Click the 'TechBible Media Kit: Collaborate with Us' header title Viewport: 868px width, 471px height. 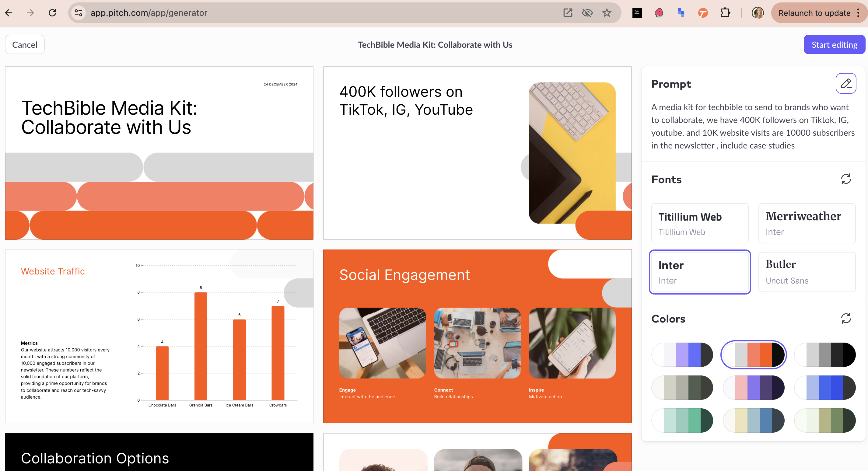click(x=435, y=45)
